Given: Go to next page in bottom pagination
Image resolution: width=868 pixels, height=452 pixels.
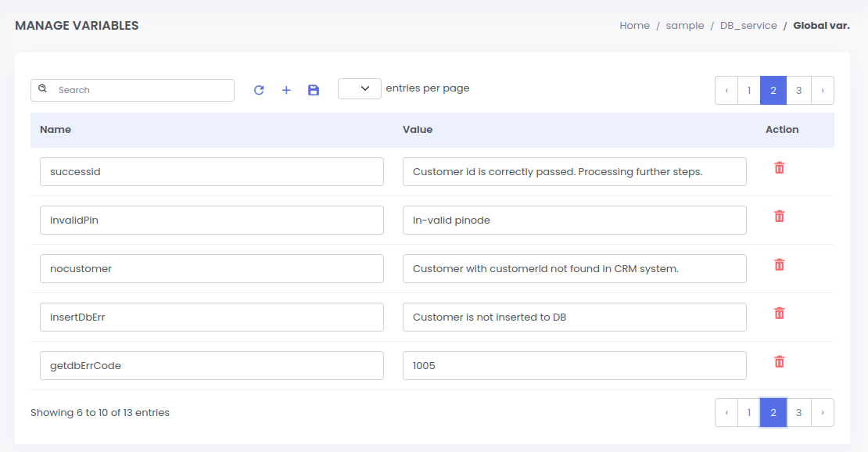Looking at the screenshot, I should pos(822,413).
